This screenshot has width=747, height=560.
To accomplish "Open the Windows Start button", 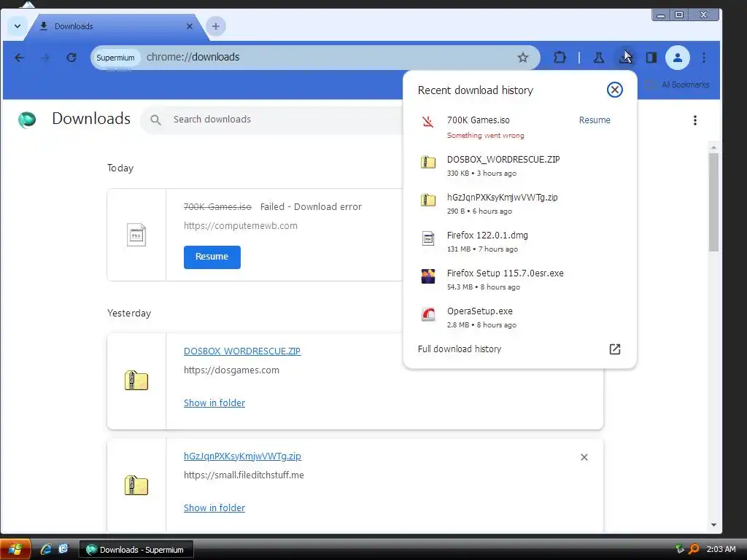I will tap(15, 550).
